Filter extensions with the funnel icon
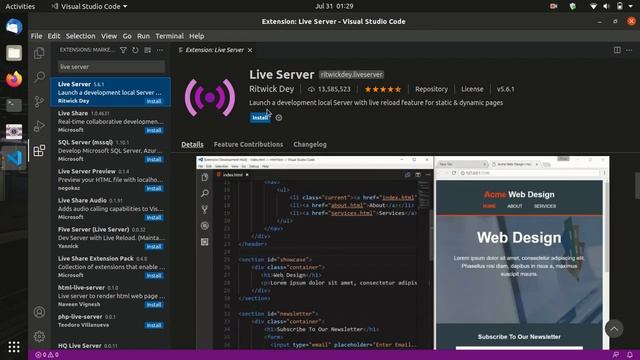640x360 pixels. click(x=123, y=50)
